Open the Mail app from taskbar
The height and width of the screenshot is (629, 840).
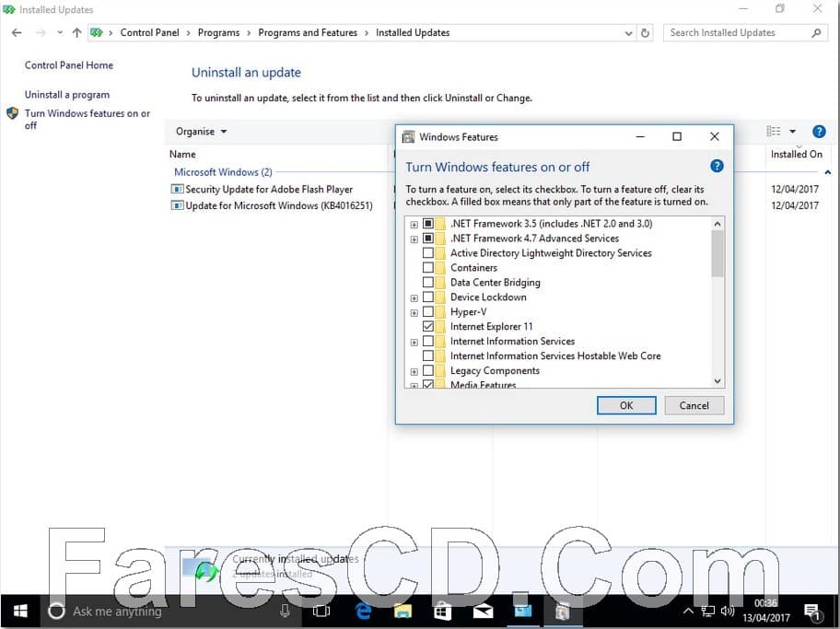click(x=483, y=612)
